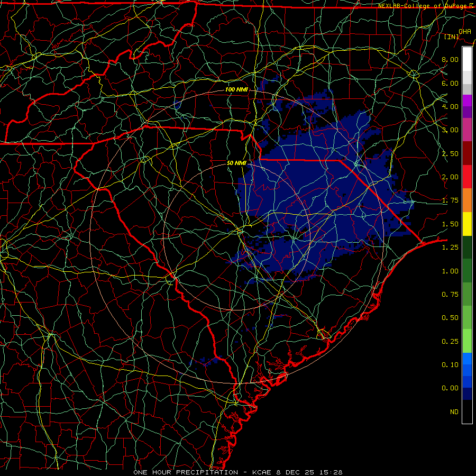Click the 'OHA' product code label

pyautogui.click(x=465, y=31)
